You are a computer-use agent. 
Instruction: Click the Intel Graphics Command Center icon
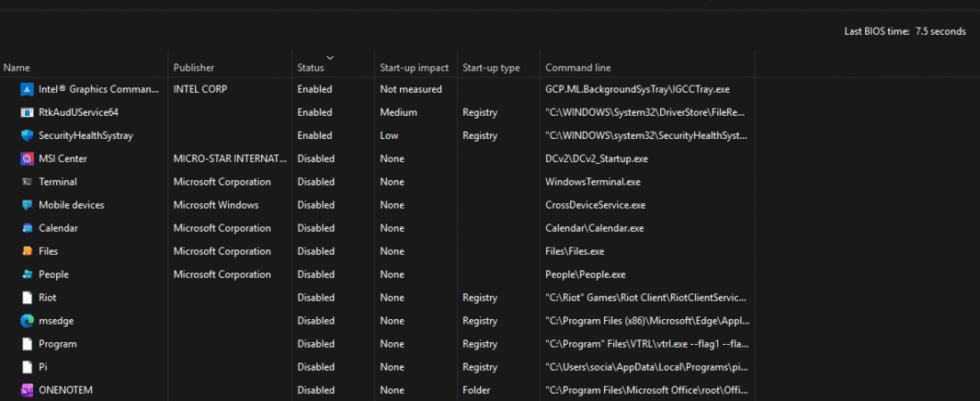click(27, 89)
